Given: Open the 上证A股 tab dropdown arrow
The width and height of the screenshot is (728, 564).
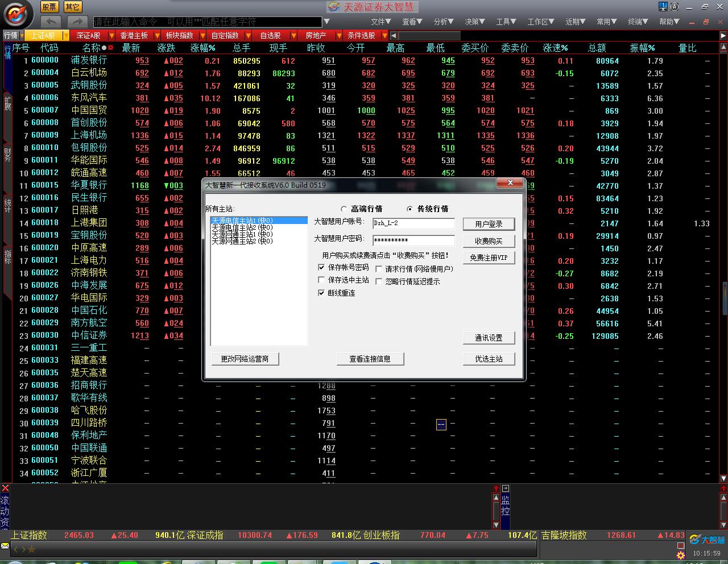Looking at the screenshot, I should coord(67,35).
